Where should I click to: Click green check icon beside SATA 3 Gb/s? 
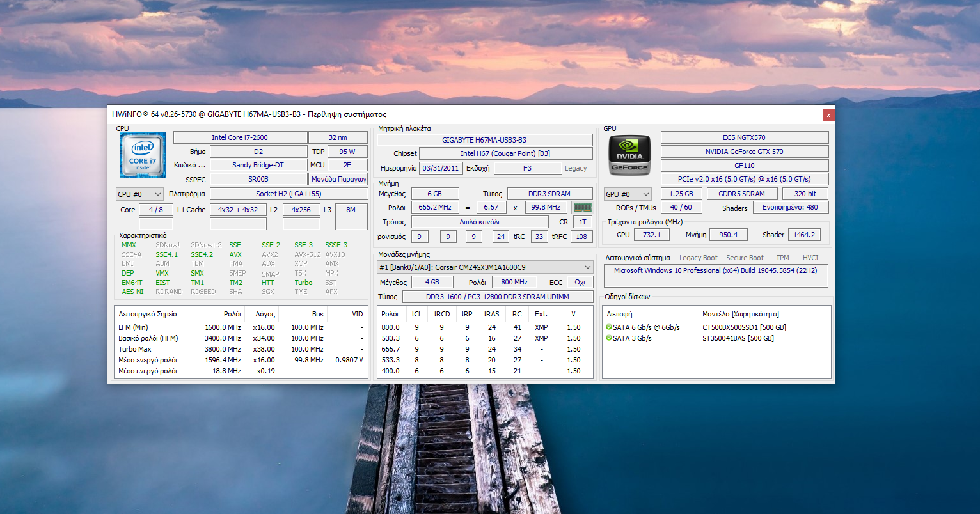[609, 338]
